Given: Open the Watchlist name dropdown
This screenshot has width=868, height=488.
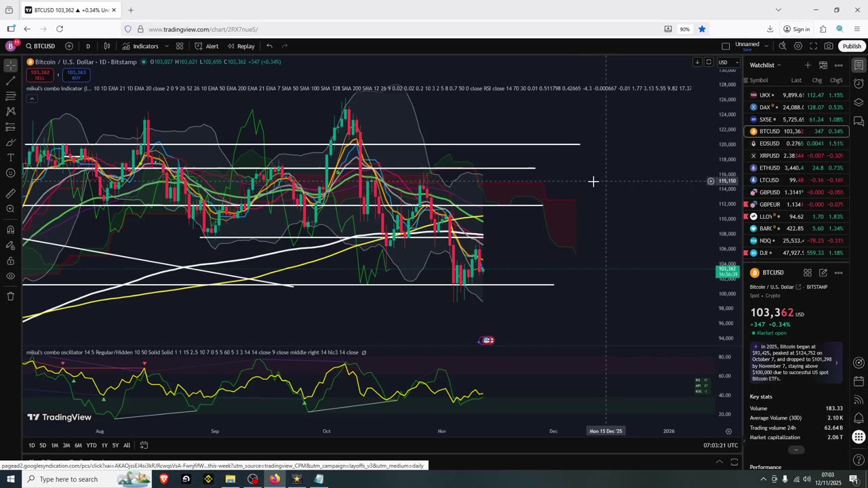Looking at the screenshot, I should point(766,65).
